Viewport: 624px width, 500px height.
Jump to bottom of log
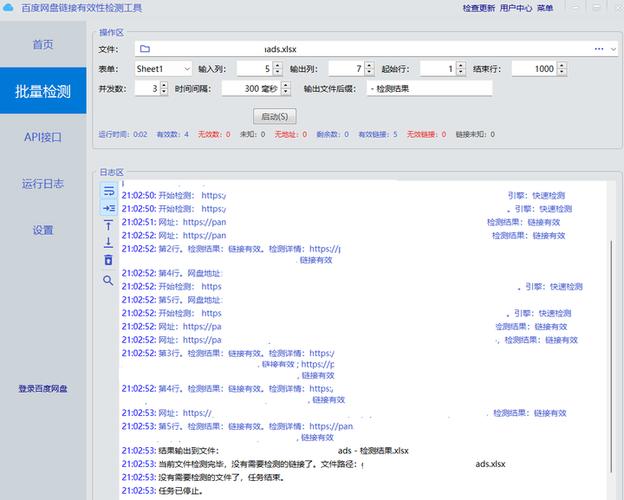[x=108, y=242]
